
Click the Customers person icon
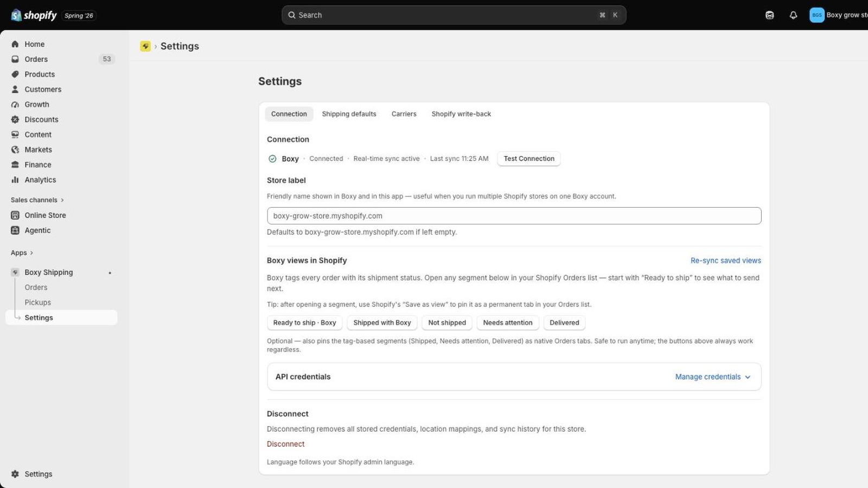pyautogui.click(x=15, y=89)
